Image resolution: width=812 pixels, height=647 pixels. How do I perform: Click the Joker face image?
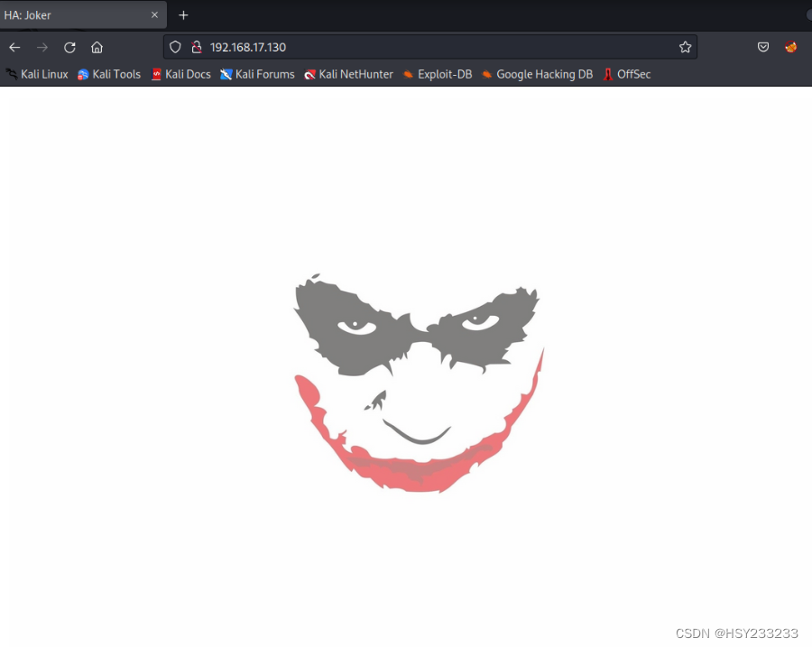point(419,384)
